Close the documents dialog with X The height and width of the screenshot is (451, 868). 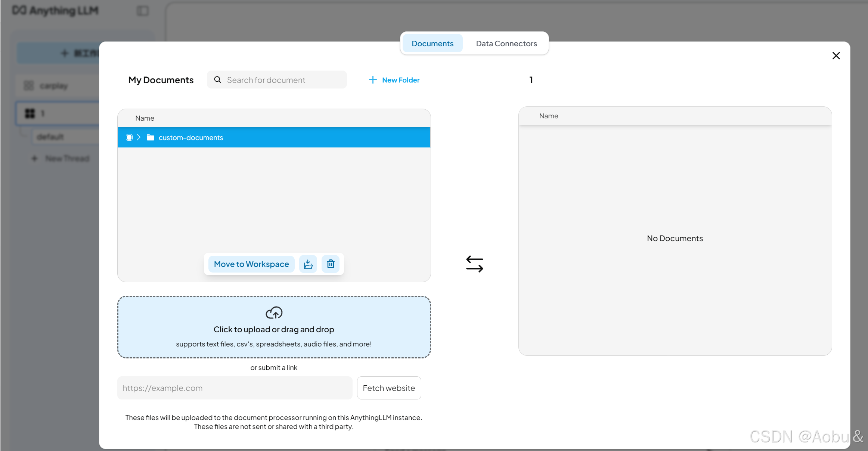[836, 56]
